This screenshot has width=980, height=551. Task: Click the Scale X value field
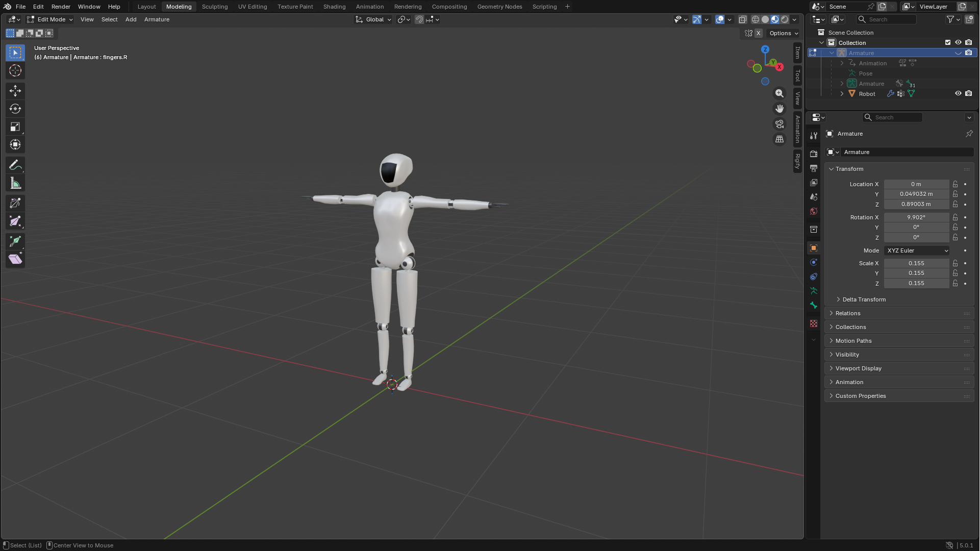pyautogui.click(x=916, y=263)
